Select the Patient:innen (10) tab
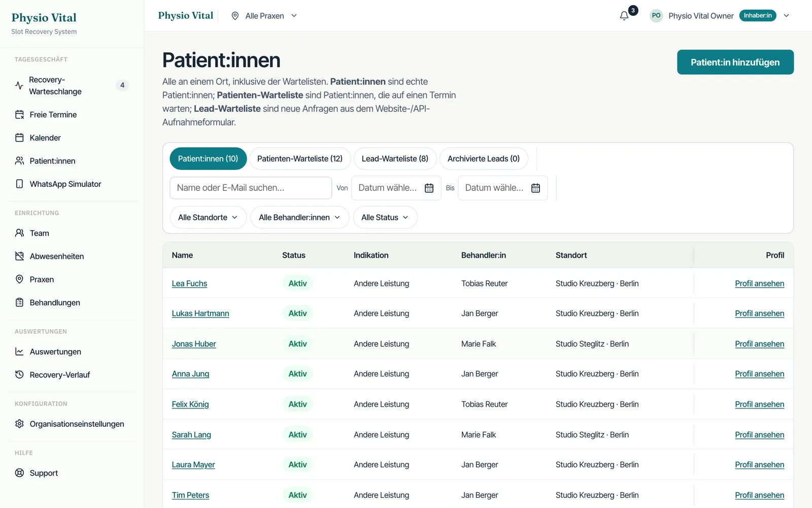 pyautogui.click(x=208, y=158)
